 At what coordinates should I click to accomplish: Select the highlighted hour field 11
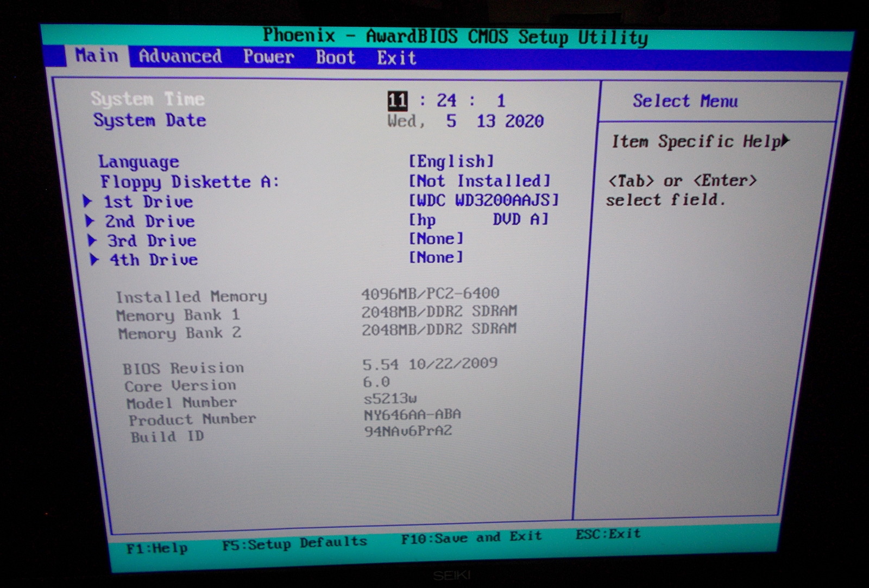tap(397, 100)
